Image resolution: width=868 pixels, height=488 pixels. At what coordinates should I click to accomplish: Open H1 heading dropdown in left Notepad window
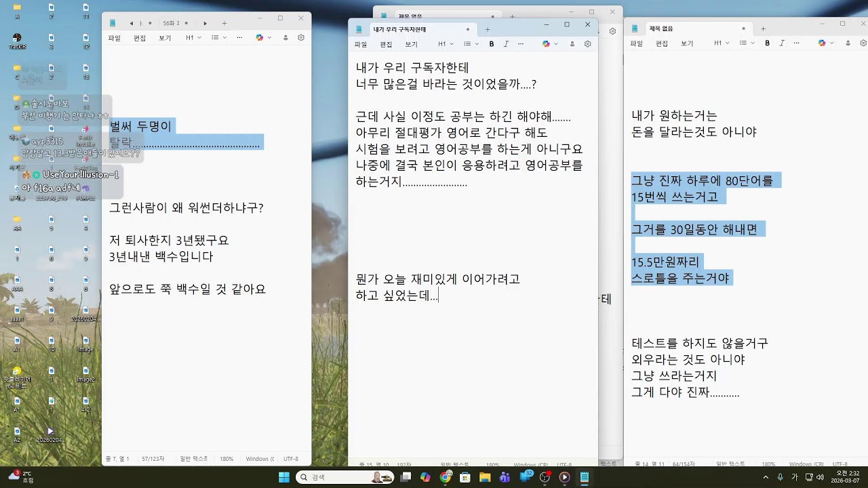click(x=193, y=38)
